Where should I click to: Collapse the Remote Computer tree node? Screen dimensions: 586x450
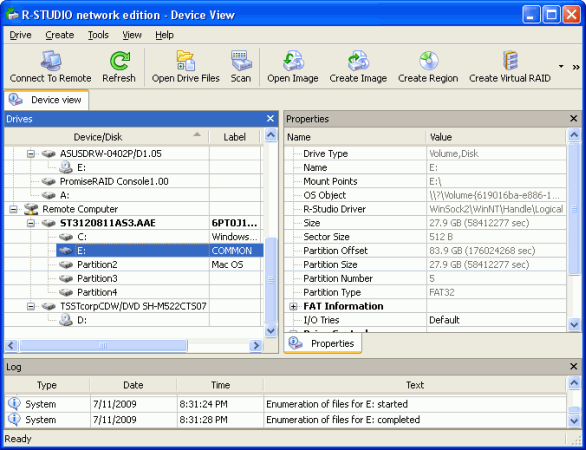click(13, 209)
